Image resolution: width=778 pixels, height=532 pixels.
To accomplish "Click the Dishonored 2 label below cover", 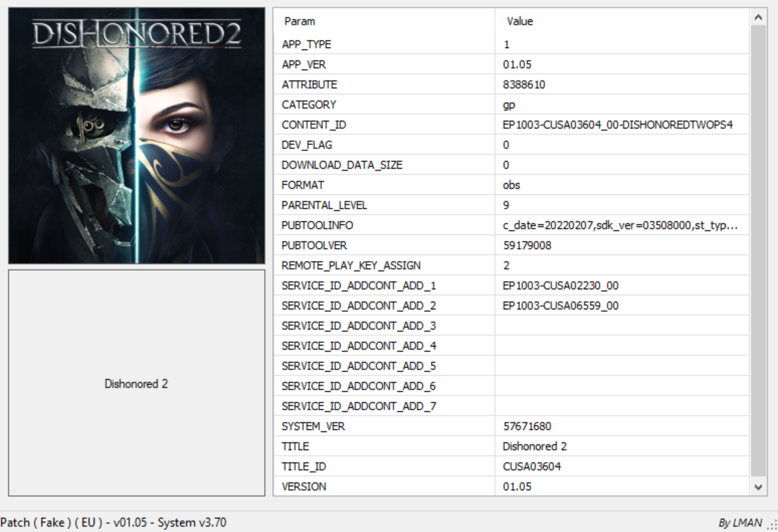I will pyautogui.click(x=136, y=384).
